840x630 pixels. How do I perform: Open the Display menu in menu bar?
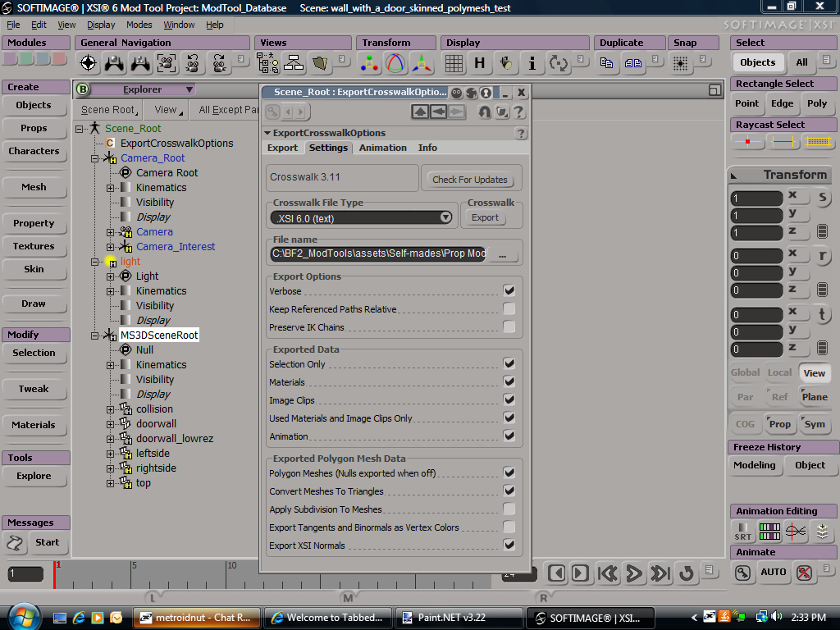[x=101, y=25]
